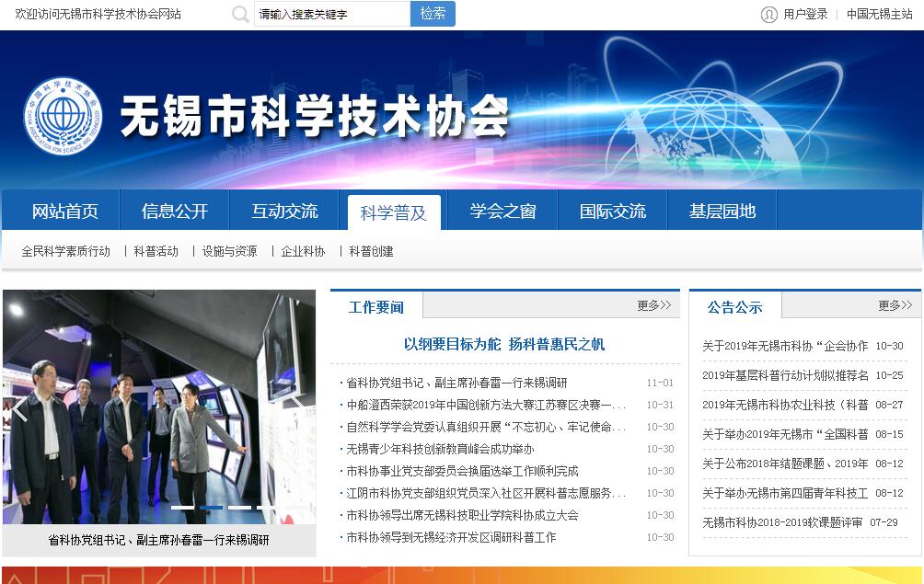Click the magnifier search icon
Image resolution: width=924 pixels, height=584 pixels.
click(240, 15)
